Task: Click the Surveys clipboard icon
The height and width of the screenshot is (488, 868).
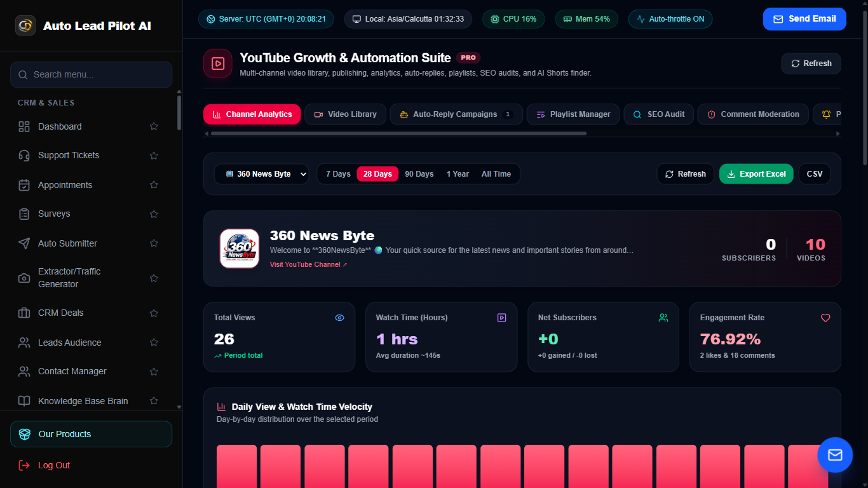Action: click(24, 213)
